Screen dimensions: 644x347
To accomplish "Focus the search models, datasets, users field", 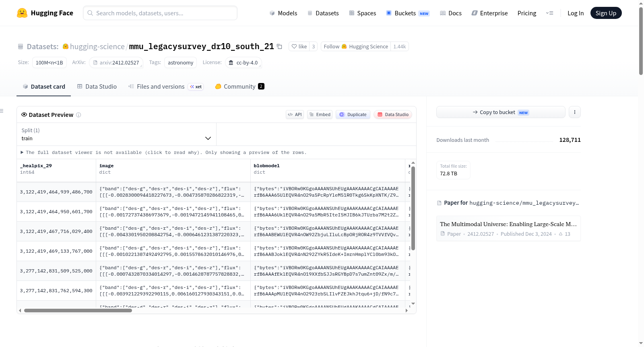I will [160, 13].
